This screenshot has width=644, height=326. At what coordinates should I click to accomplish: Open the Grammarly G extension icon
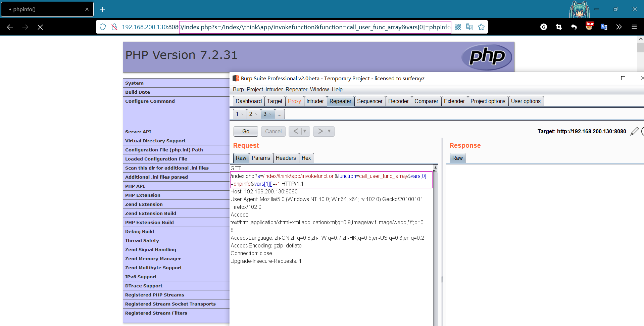[544, 27]
